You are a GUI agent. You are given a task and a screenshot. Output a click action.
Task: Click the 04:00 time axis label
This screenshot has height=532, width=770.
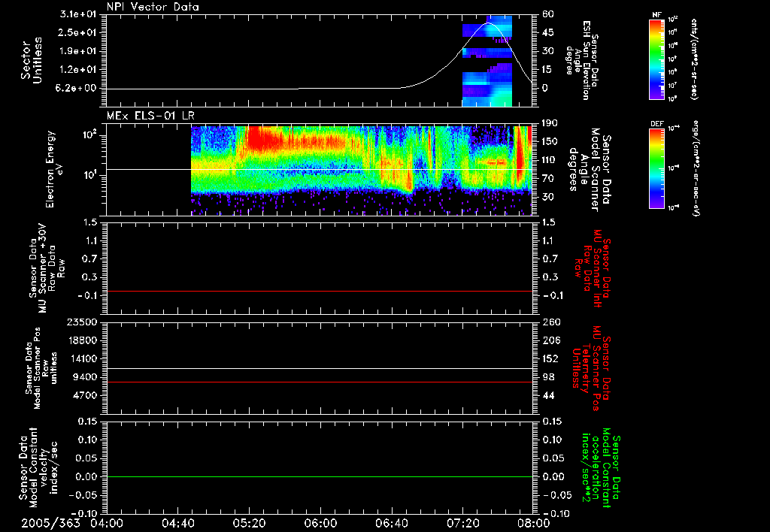pyautogui.click(x=107, y=523)
